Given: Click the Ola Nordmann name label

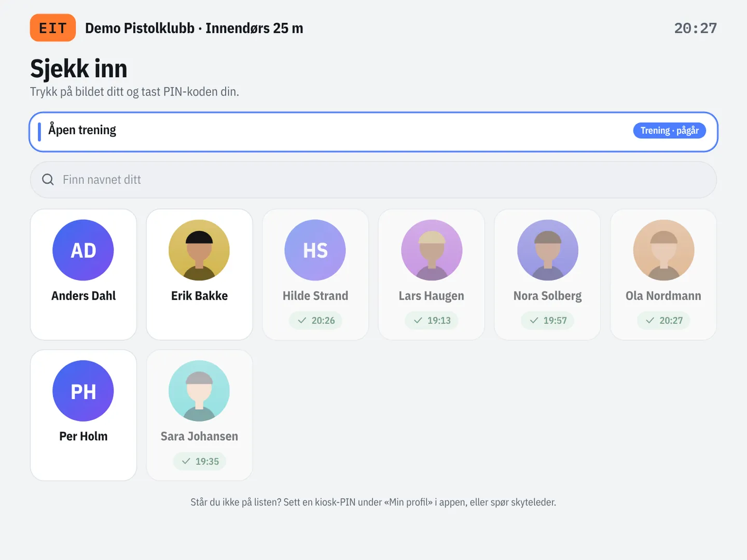Looking at the screenshot, I should coord(663,296).
